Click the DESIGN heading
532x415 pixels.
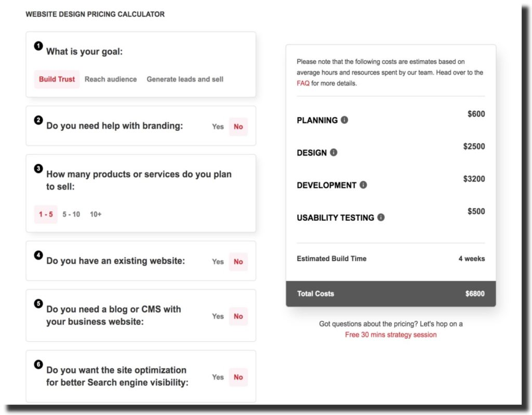pyautogui.click(x=312, y=153)
